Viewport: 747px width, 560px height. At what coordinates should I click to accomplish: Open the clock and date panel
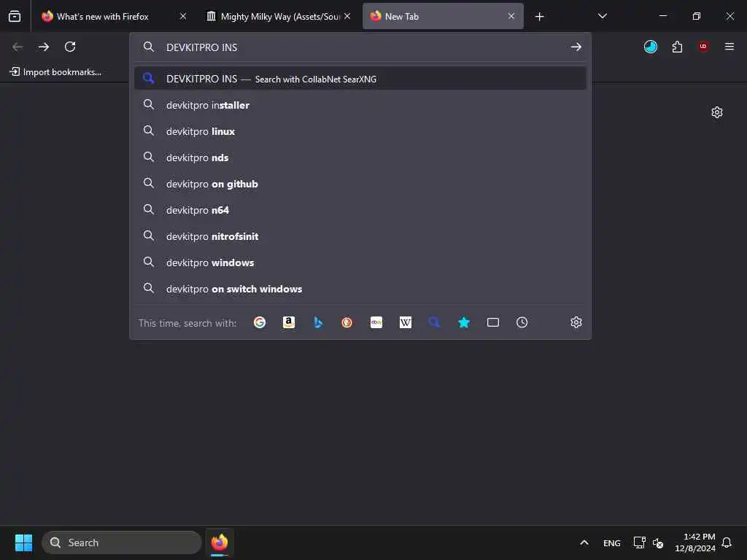tap(695, 542)
